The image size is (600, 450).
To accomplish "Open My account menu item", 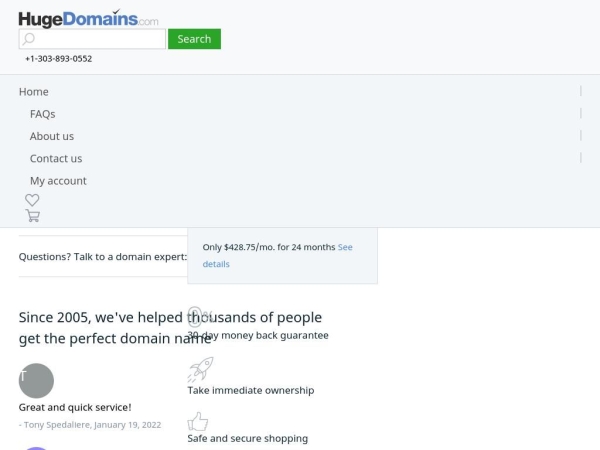I will pyautogui.click(x=58, y=181).
